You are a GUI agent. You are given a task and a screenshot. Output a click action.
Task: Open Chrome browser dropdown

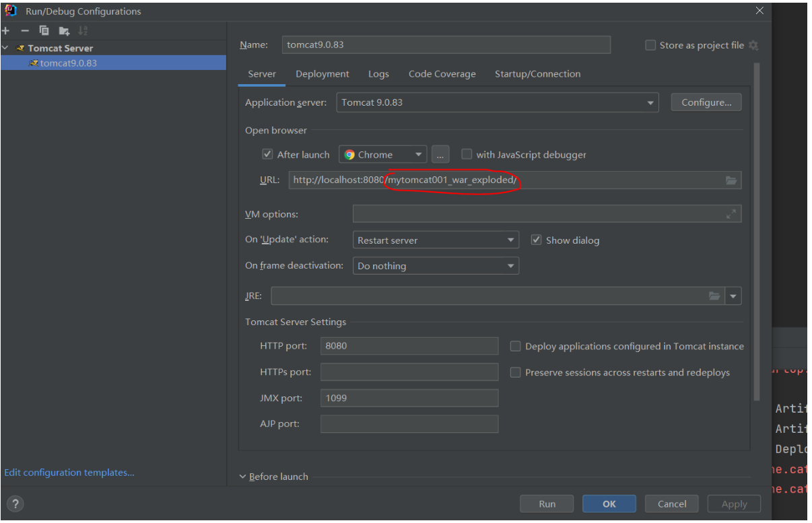(x=383, y=154)
